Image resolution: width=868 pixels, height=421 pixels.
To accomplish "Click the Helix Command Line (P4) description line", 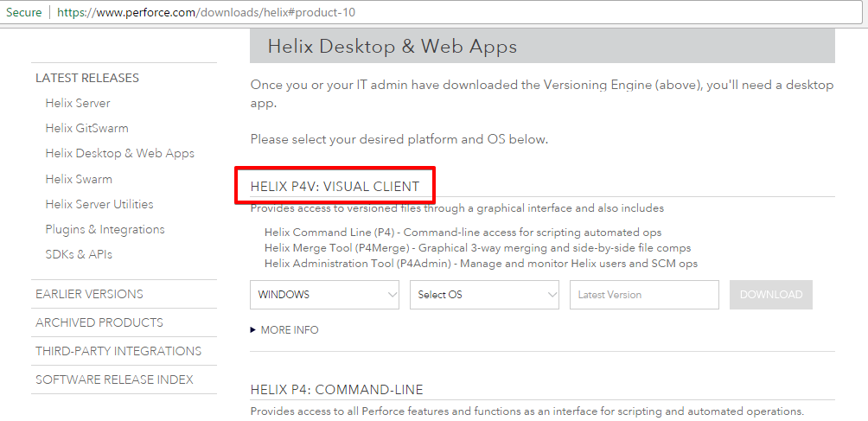I will pos(463,233).
